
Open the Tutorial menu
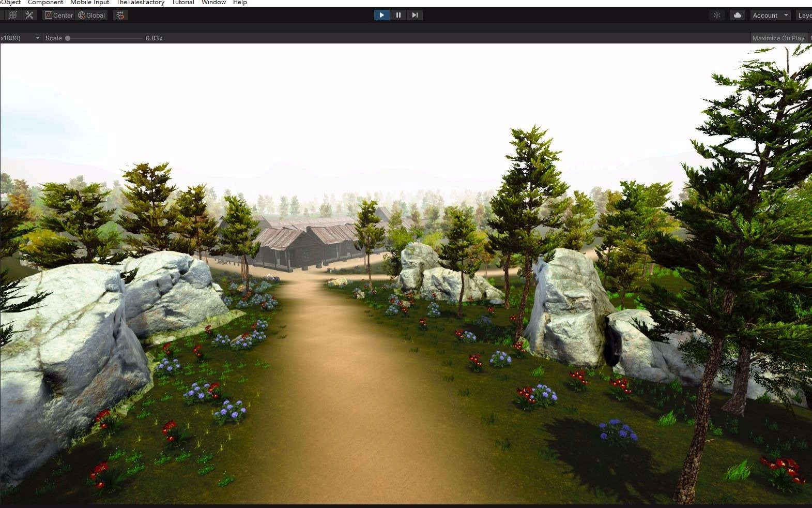[183, 3]
